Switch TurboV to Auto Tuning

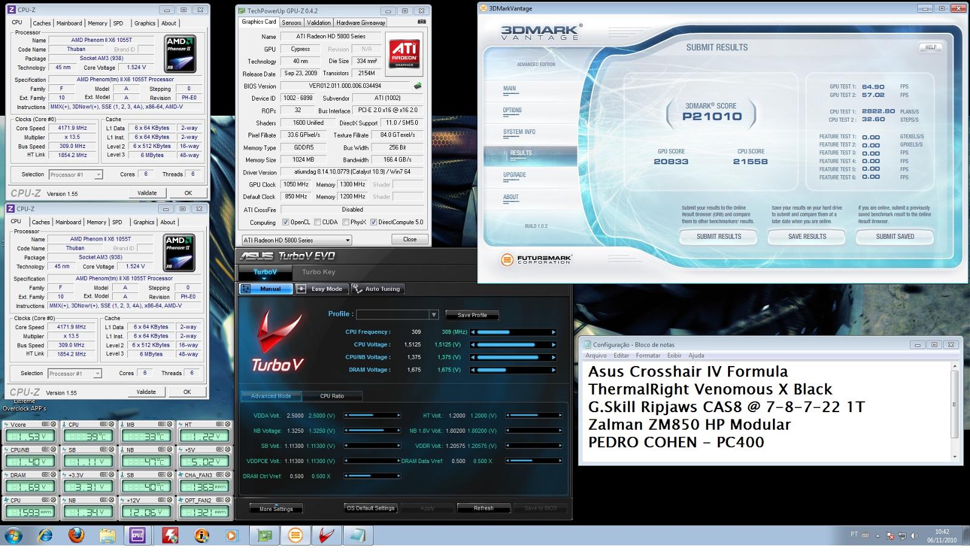point(377,289)
